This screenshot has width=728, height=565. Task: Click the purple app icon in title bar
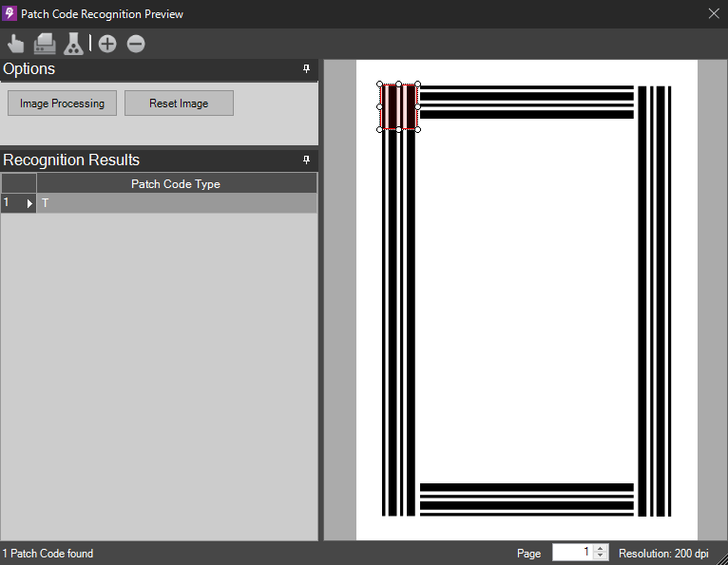(10, 13)
